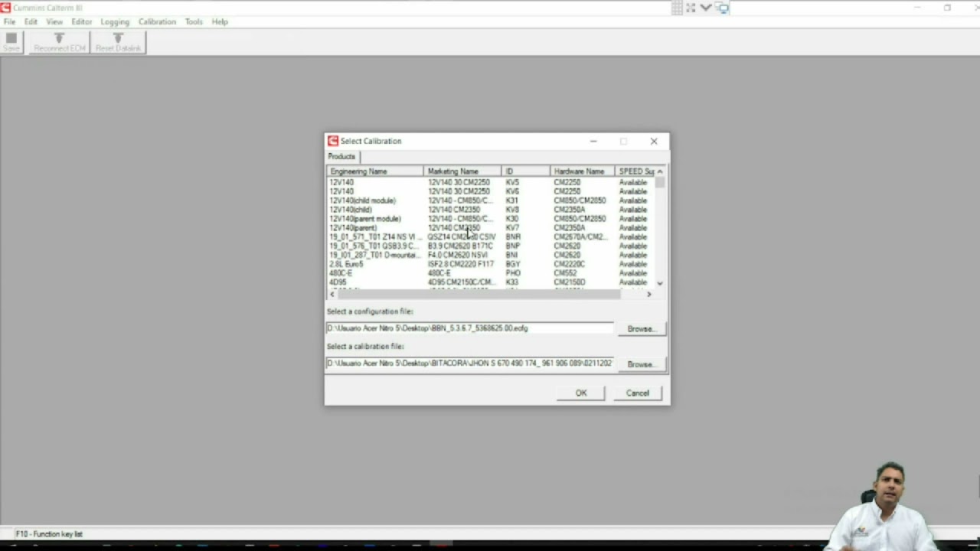This screenshot has height=551, width=980.
Task: Click the ID cell BNR
Action: click(512, 237)
